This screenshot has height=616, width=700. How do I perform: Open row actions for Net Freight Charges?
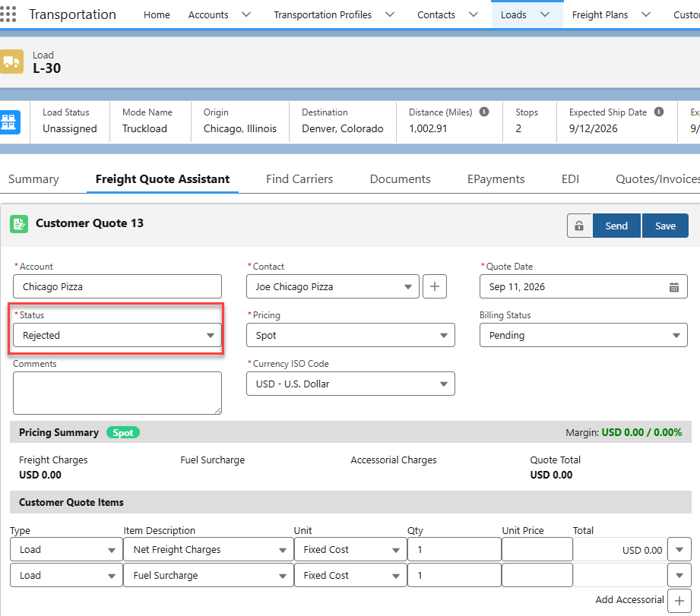pyautogui.click(x=679, y=549)
